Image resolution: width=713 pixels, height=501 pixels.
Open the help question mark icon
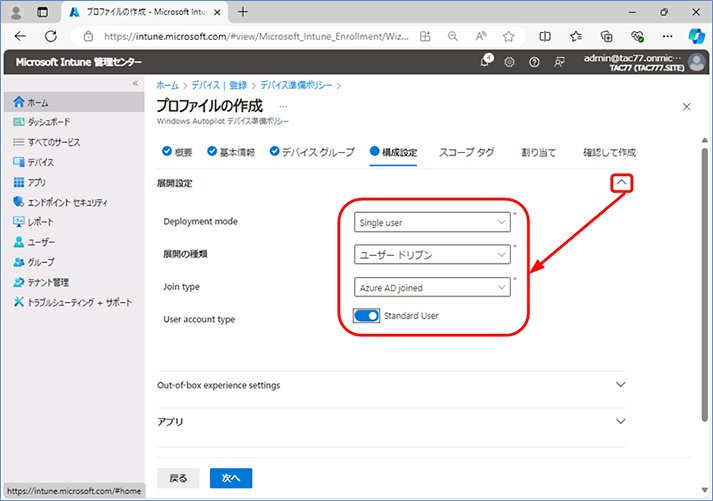(534, 62)
